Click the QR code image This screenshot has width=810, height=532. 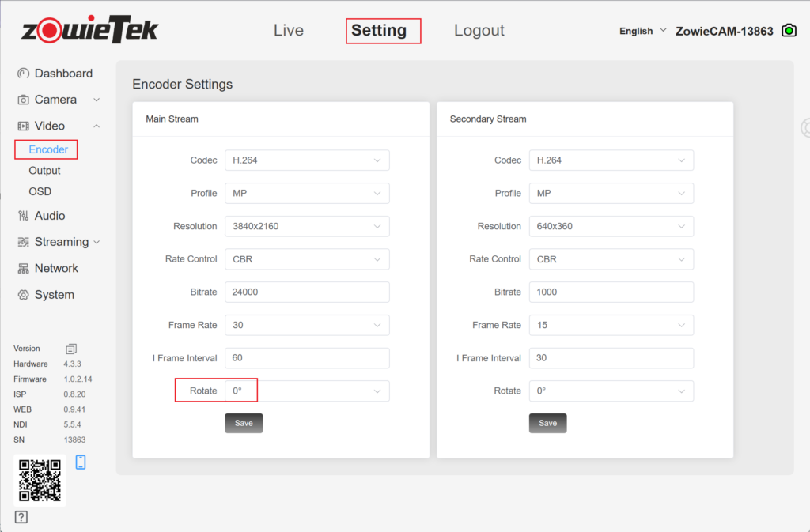(40, 480)
